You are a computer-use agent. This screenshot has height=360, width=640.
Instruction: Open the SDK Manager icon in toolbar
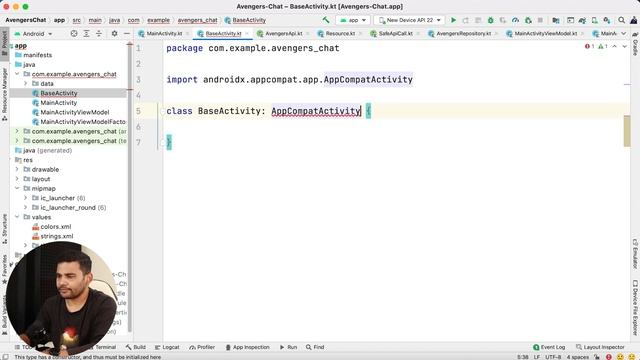607,20
